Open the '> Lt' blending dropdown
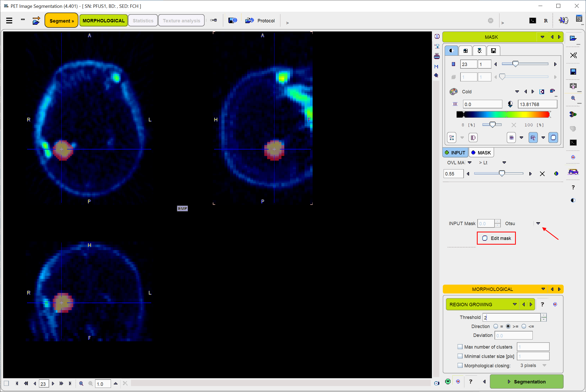Screen dimensions: 586x392 point(504,162)
